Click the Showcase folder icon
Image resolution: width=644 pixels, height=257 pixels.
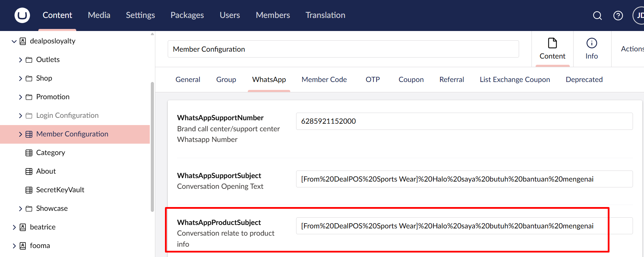pos(29,209)
